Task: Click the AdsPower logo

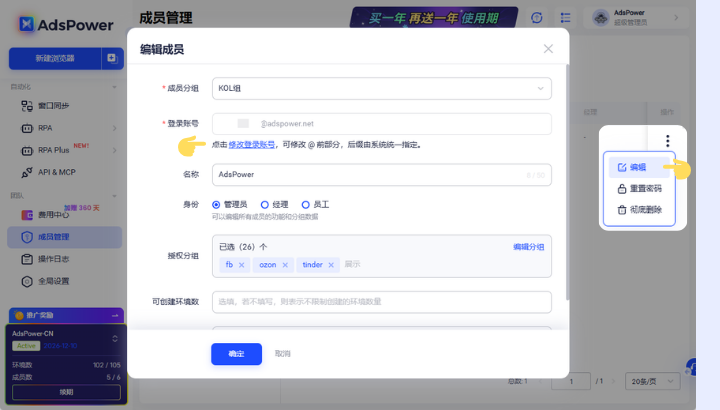Action: [66, 24]
